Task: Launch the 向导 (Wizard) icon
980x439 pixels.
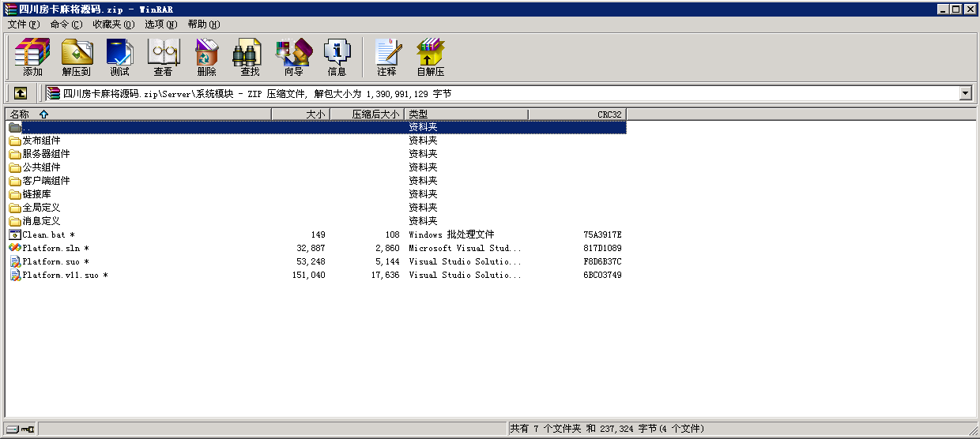Action: pyautogui.click(x=293, y=57)
